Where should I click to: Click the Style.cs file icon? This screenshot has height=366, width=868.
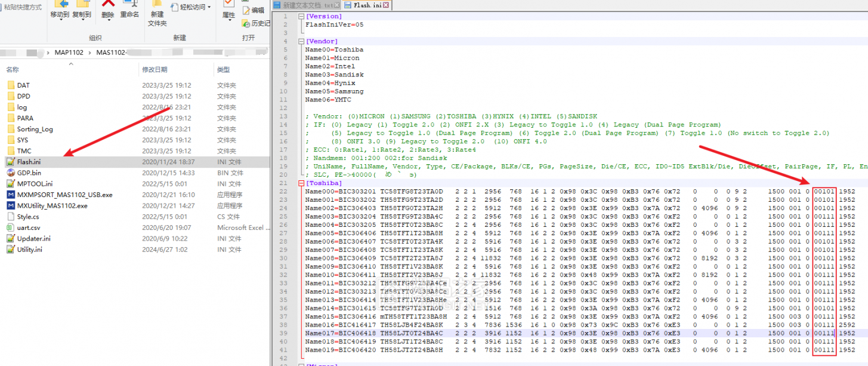click(x=11, y=217)
